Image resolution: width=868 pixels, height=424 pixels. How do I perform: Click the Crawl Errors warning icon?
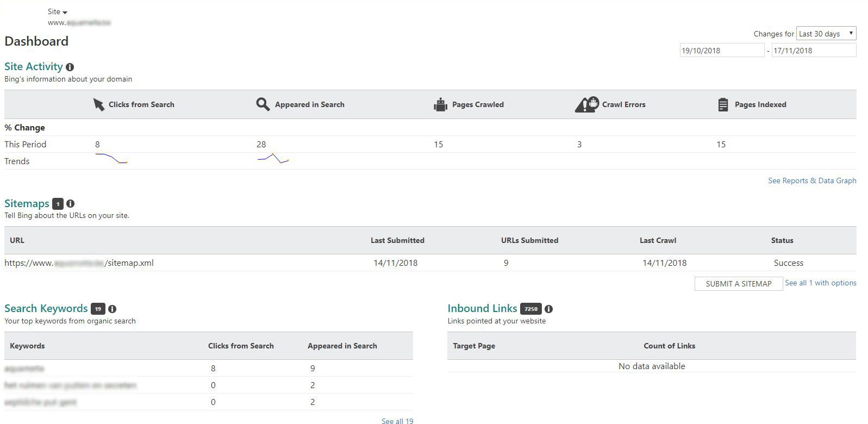tap(586, 104)
